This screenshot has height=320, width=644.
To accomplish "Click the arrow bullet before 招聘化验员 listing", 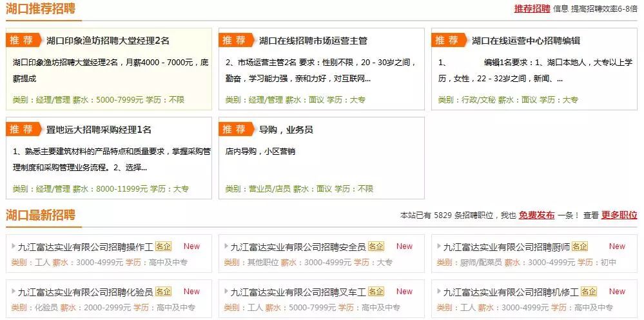I will (x=14, y=291).
